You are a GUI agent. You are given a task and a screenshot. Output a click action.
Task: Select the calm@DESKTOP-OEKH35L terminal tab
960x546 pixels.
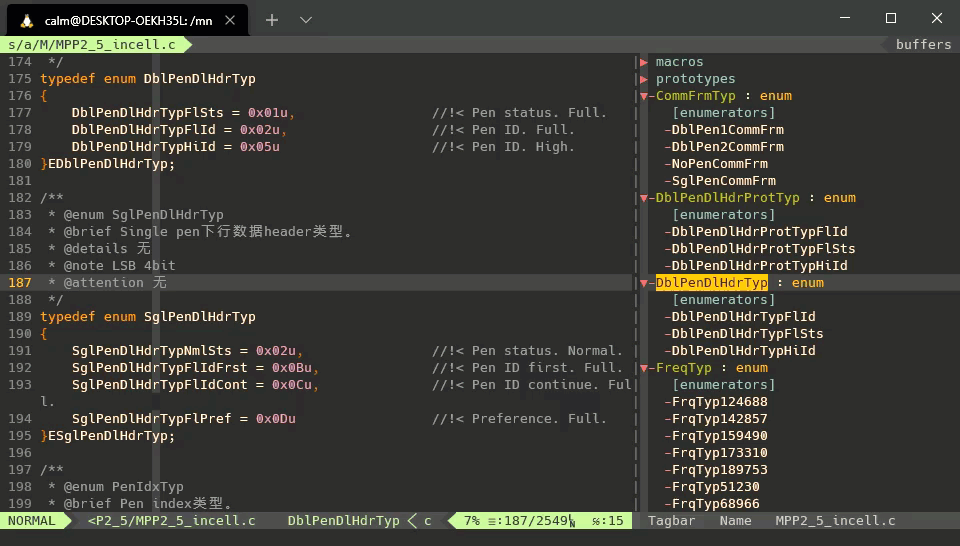coord(128,20)
